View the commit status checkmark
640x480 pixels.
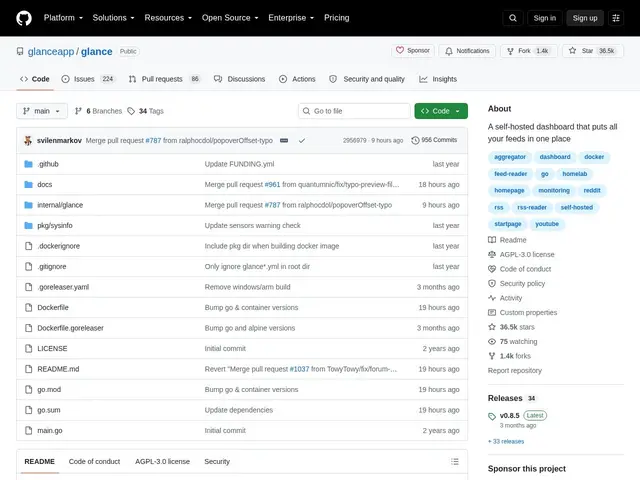pos(302,140)
